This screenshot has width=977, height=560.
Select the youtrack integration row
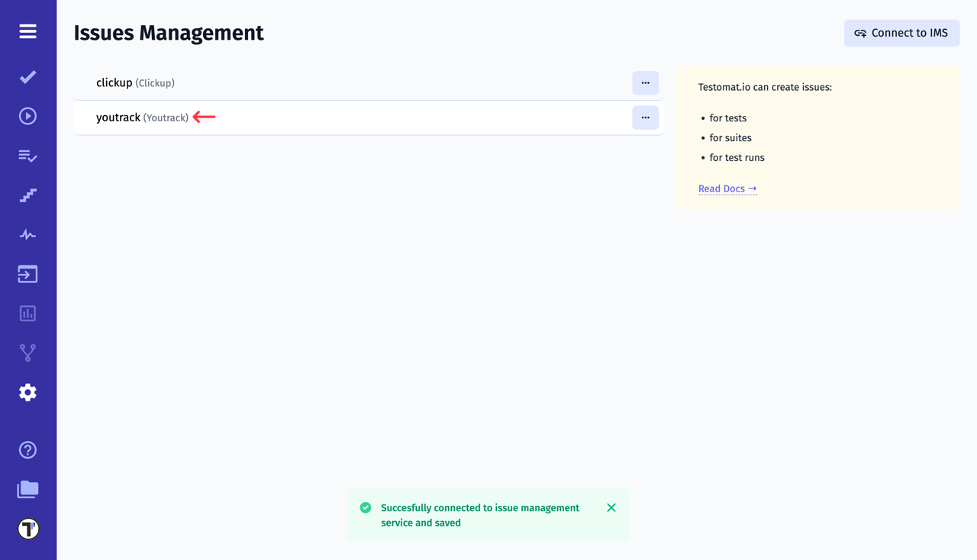[343, 117]
